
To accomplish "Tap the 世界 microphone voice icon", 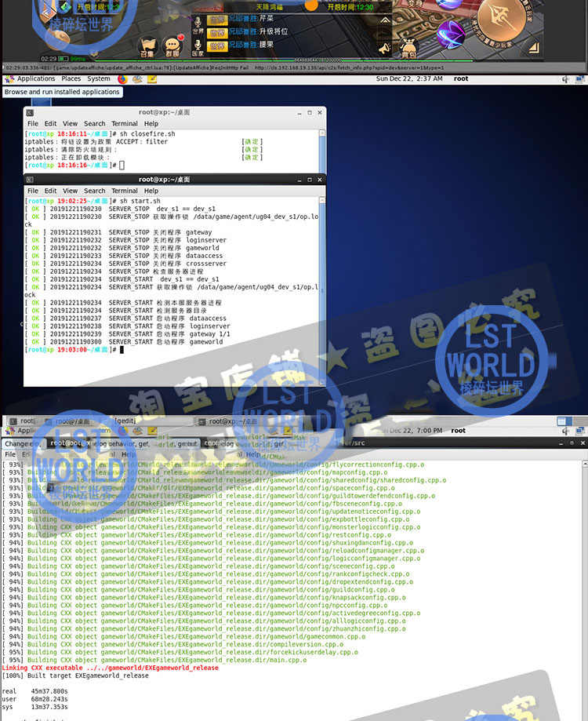I will [198, 25].
